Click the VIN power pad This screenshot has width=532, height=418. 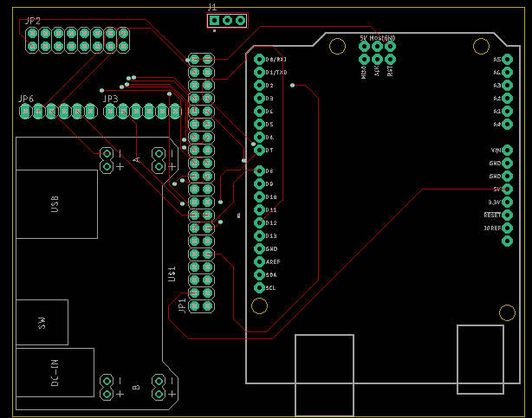507,151
